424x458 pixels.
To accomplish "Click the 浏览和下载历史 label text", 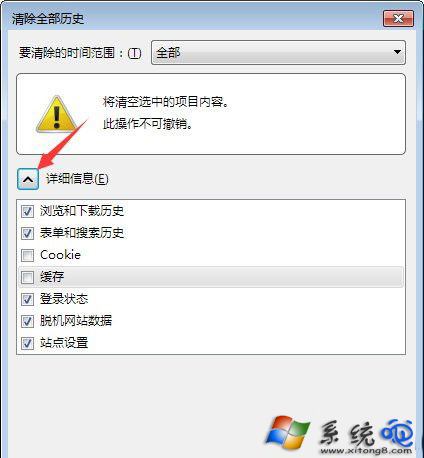I will [x=82, y=211].
